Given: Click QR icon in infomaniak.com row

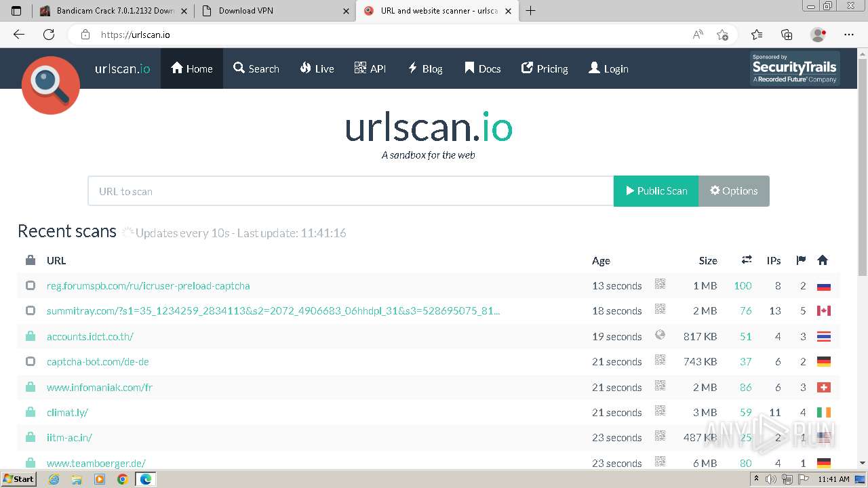Looking at the screenshot, I should click(660, 386).
